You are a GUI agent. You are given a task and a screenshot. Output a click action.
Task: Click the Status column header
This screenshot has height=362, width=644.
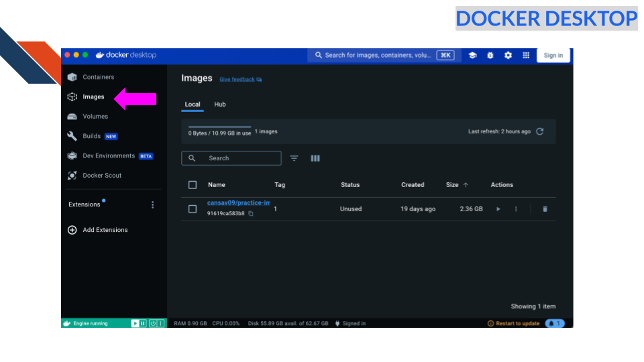pos(350,185)
